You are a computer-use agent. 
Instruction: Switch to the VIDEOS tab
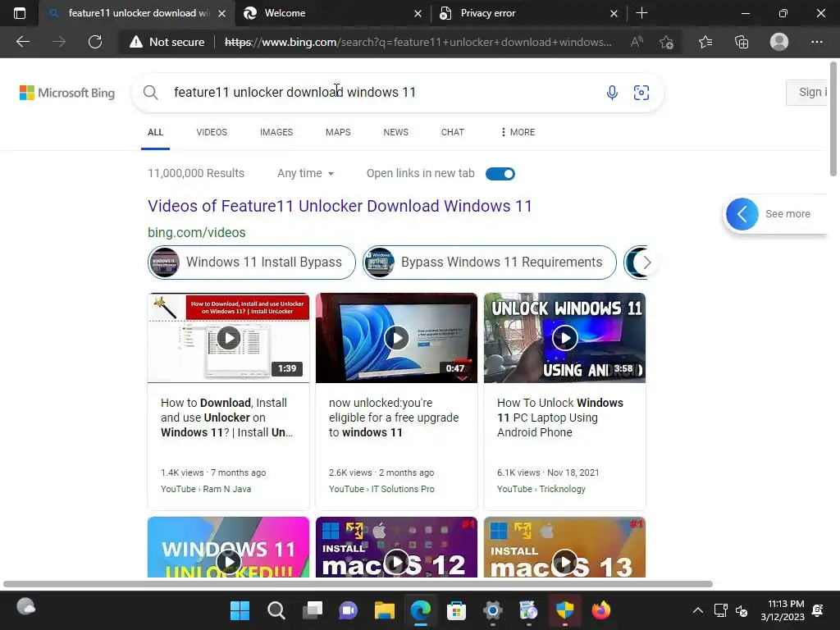pyautogui.click(x=212, y=132)
